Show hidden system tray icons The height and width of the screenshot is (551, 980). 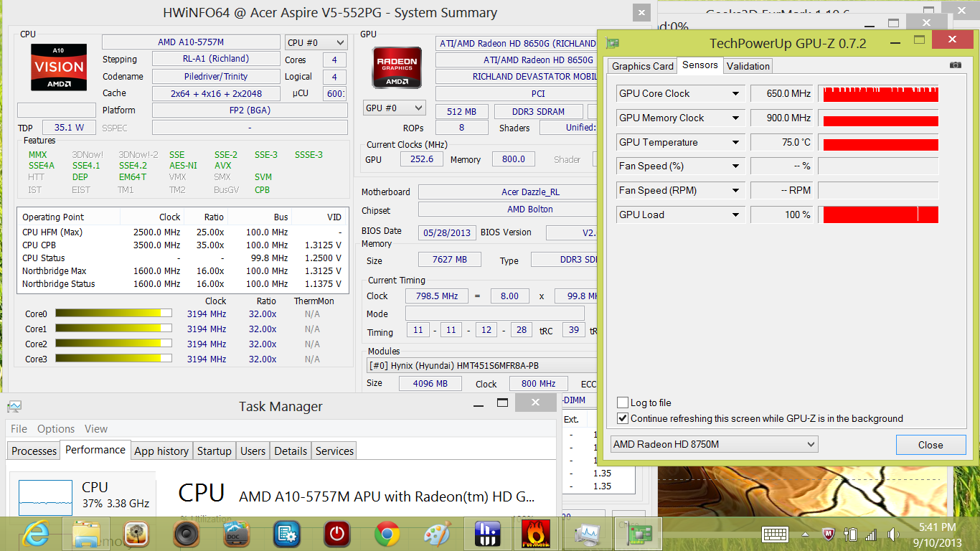click(x=805, y=535)
